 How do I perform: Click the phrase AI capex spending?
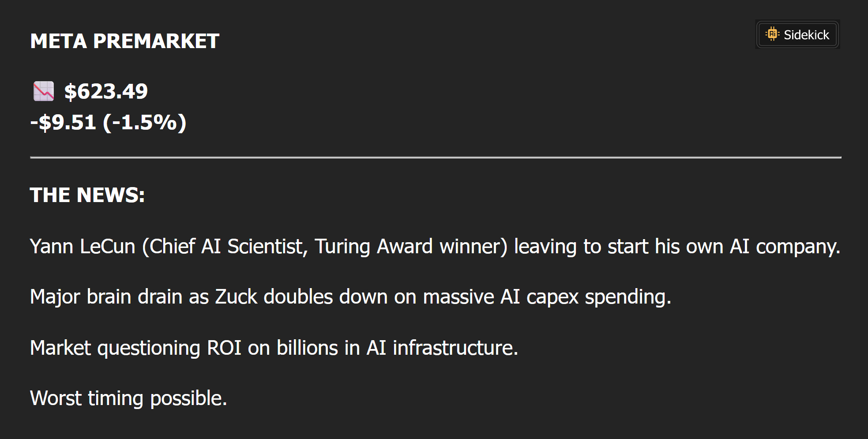point(585,296)
